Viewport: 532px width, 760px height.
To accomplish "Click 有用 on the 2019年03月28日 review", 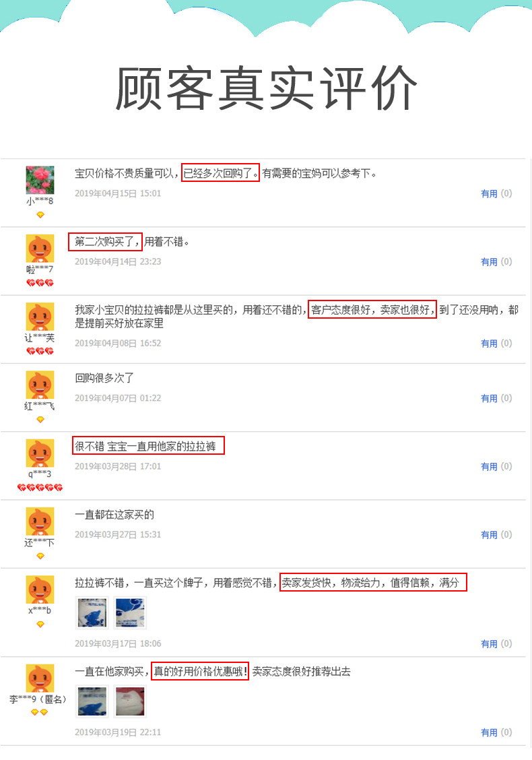I will pos(489,466).
